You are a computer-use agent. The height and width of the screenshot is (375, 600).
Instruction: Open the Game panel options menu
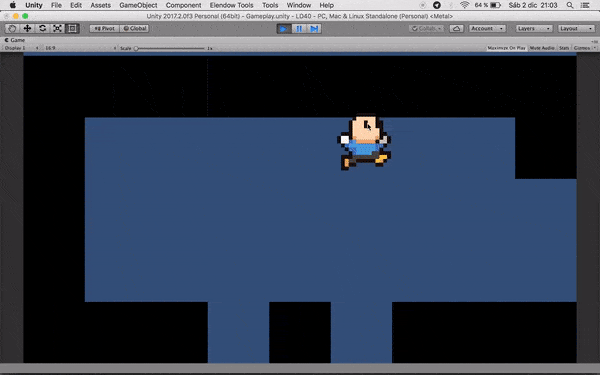(594, 41)
